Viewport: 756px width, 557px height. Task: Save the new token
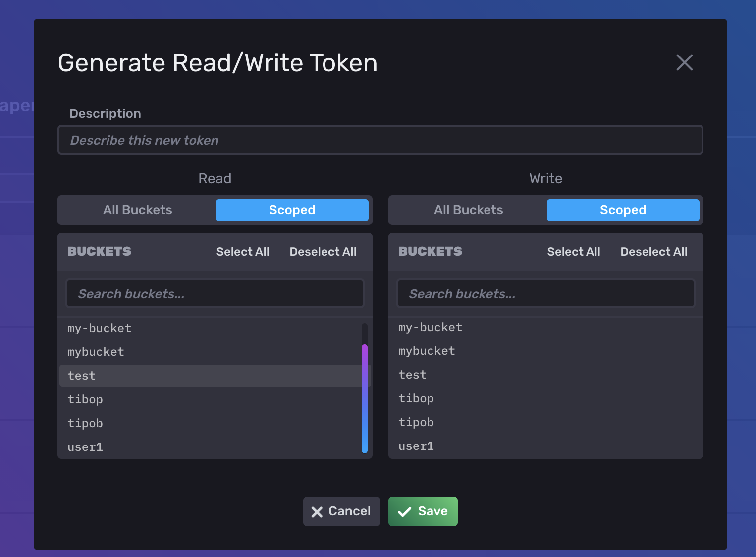click(423, 511)
